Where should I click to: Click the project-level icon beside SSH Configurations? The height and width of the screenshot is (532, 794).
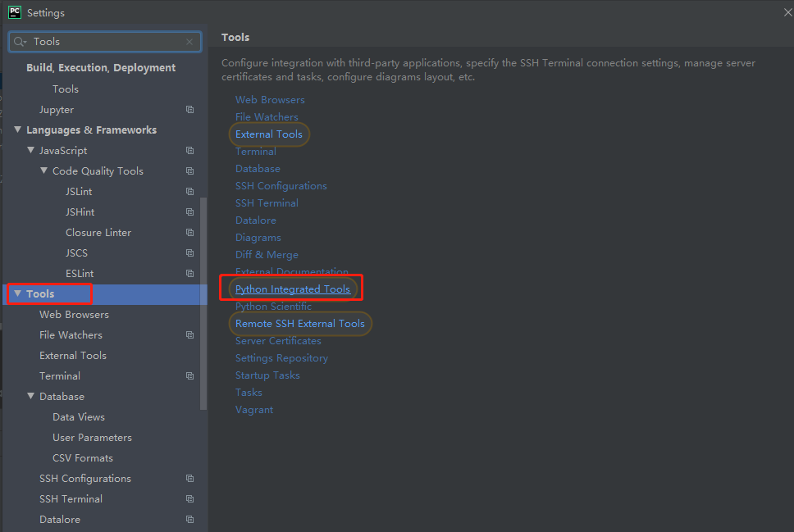point(190,479)
